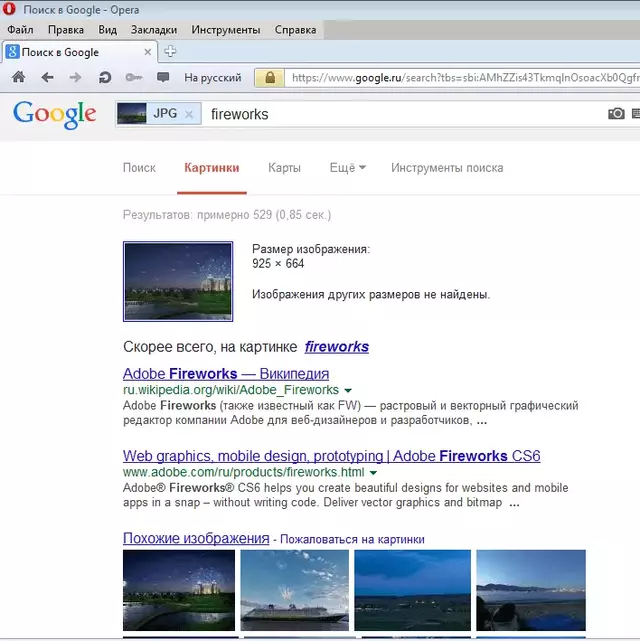The image size is (640, 641).
Task: Open similar image of cruise ship
Action: 295,590
